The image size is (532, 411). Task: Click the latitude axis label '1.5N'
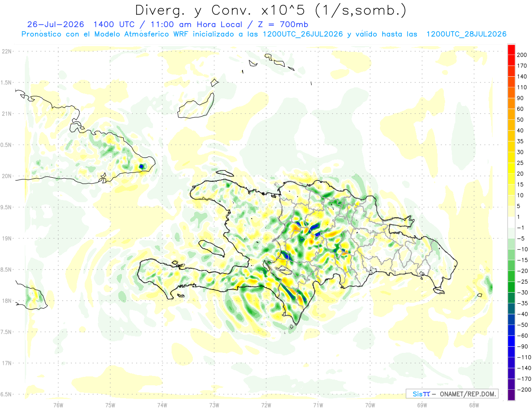click(x=6, y=82)
